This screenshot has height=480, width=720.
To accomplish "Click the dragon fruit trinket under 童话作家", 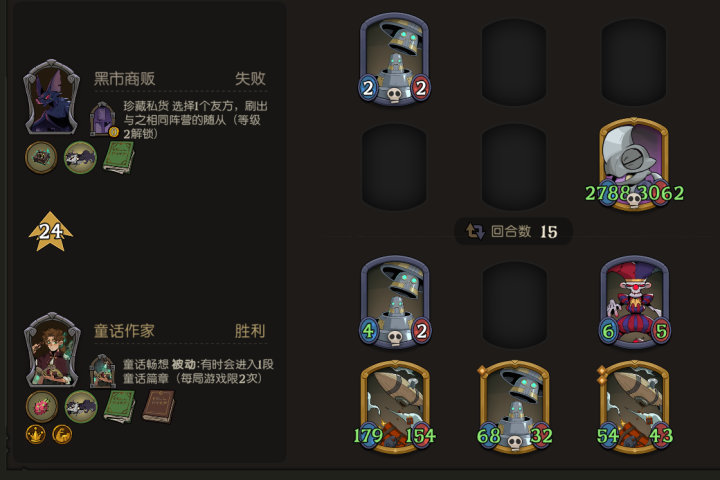I will [42, 407].
